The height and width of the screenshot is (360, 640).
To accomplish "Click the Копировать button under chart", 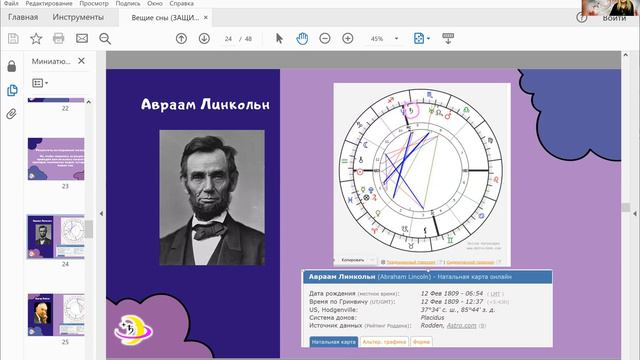I will coord(354,260).
